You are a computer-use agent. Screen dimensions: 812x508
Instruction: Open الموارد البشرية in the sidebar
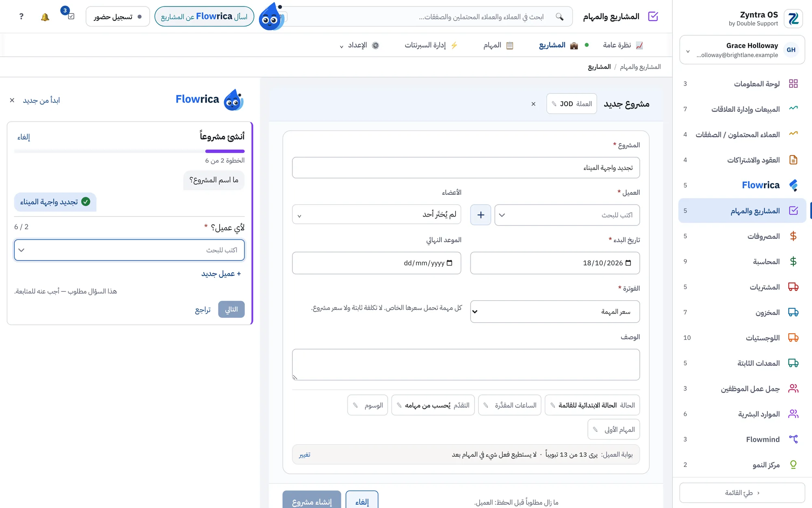click(742, 414)
